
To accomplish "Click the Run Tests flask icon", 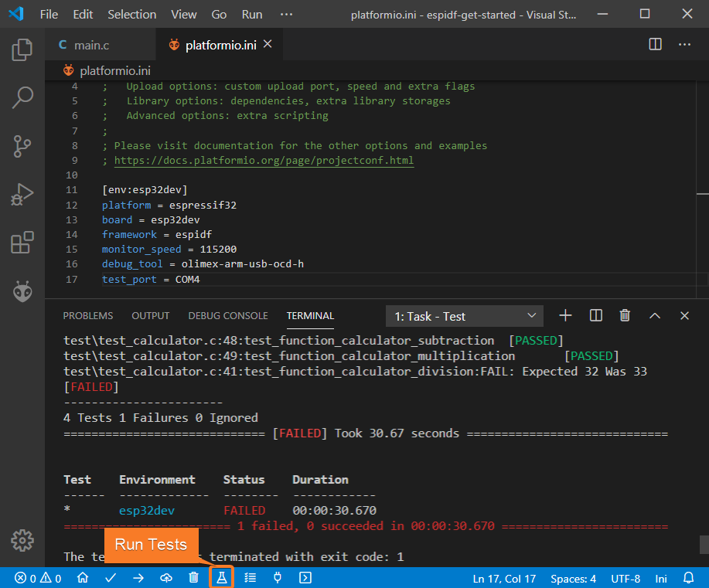I will 222,578.
